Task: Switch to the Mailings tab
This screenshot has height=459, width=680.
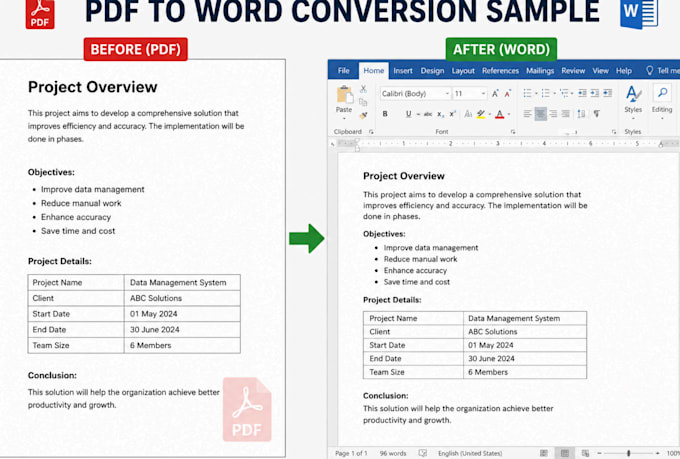Action: pyautogui.click(x=540, y=70)
